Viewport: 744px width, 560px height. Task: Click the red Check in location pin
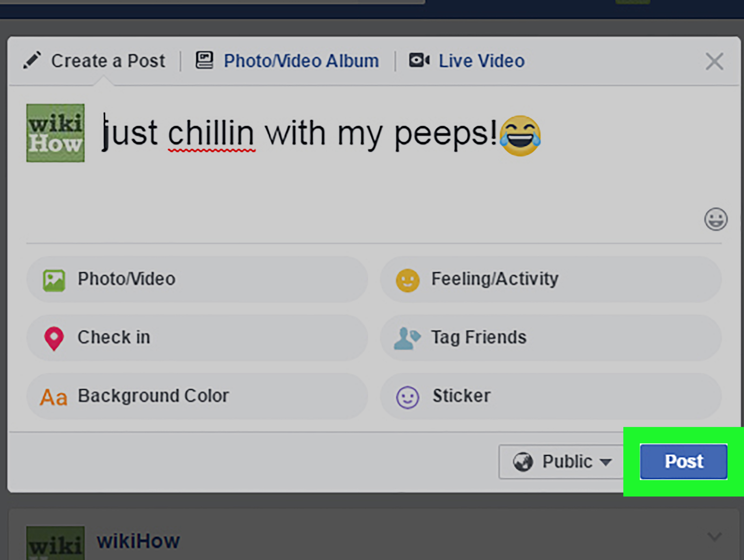[54, 338]
